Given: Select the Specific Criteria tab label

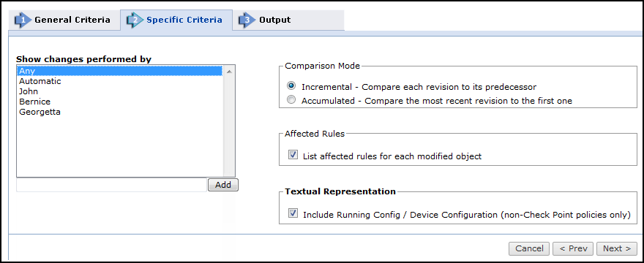Looking at the screenshot, I should point(184,20).
